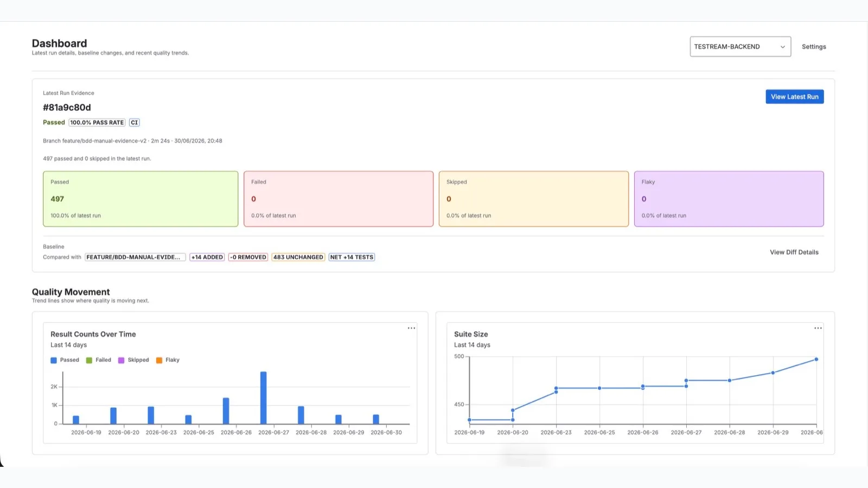Click the View Latest Run button
Viewport: 868px width, 488px height.
[x=794, y=97]
